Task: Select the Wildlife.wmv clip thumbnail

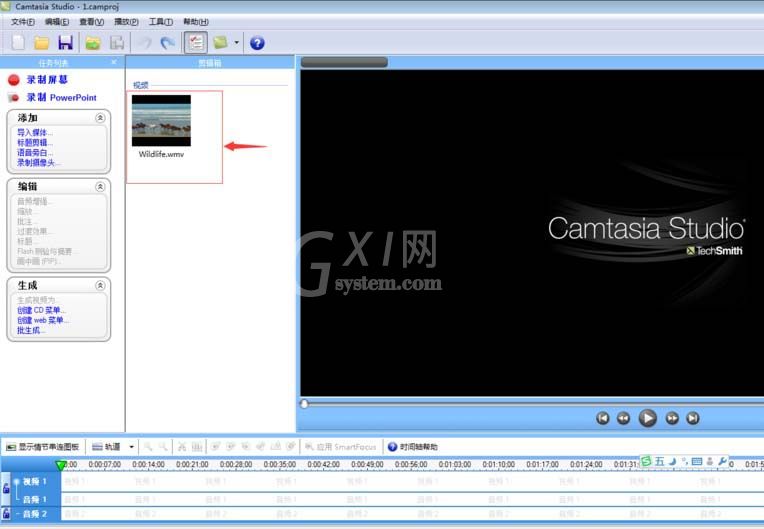Action: point(161,120)
